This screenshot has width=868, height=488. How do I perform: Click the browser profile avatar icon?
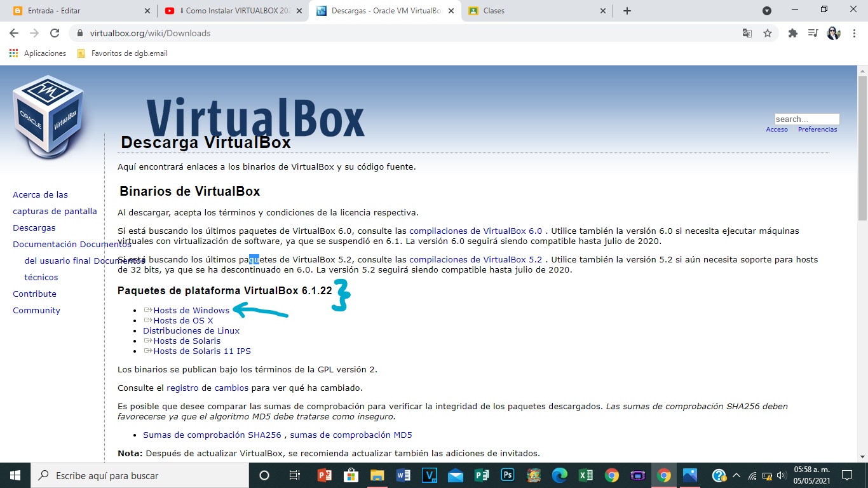[x=833, y=32]
